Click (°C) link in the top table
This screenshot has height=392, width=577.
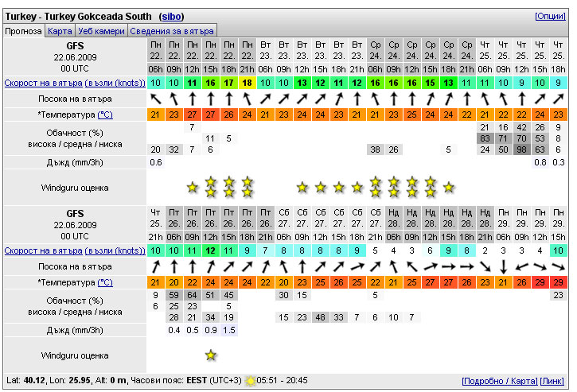click(x=105, y=114)
